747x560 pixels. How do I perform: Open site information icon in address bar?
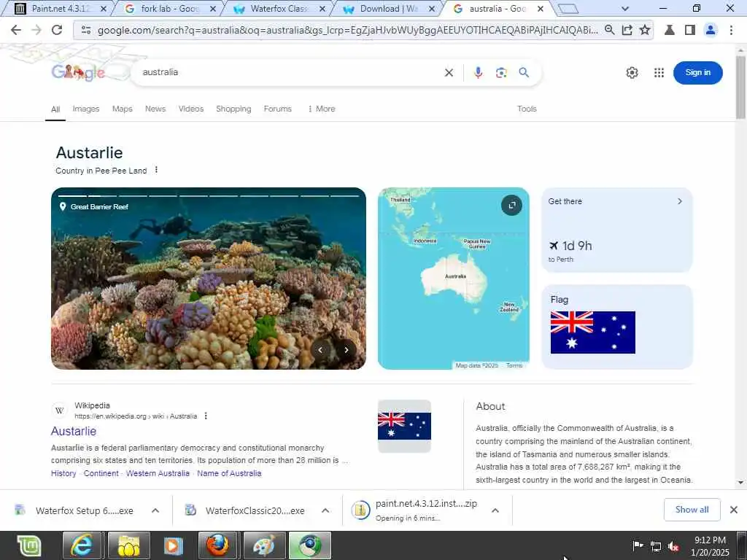click(x=86, y=30)
